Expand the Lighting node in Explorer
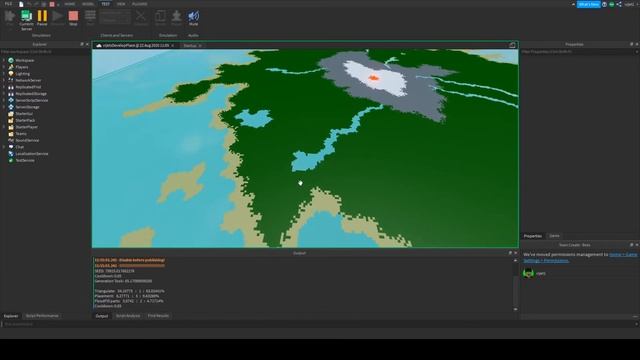 [x=4, y=74]
